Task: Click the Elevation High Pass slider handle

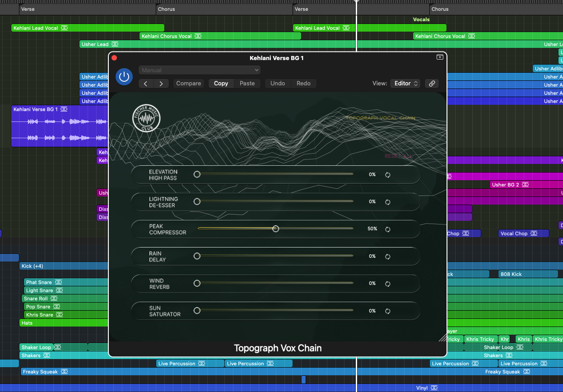Action: click(197, 174)
